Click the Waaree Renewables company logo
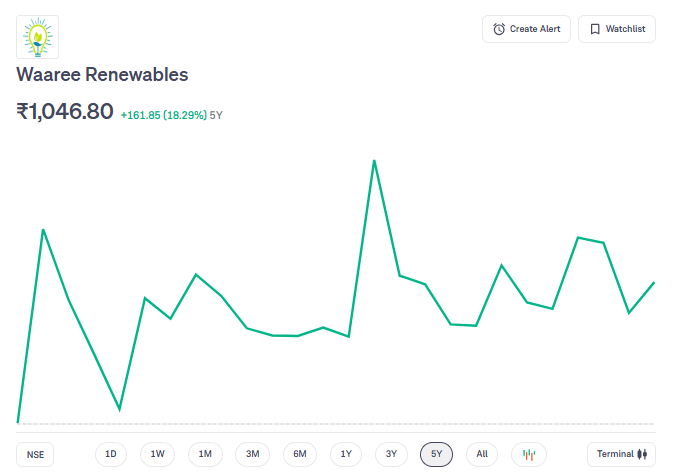 38,36
